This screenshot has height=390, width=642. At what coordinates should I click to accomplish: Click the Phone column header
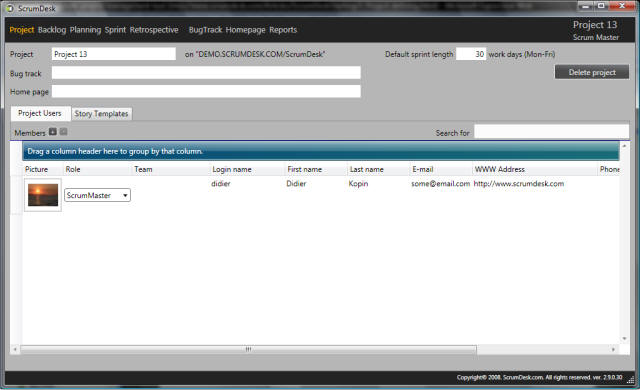click(609, 169)
